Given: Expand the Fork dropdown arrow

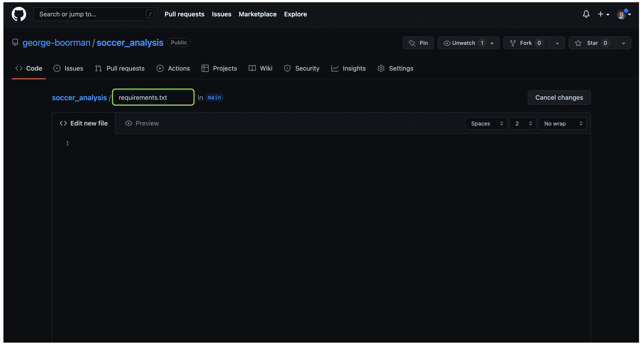Looking at the screenshot, I should (x=557, y=43).
